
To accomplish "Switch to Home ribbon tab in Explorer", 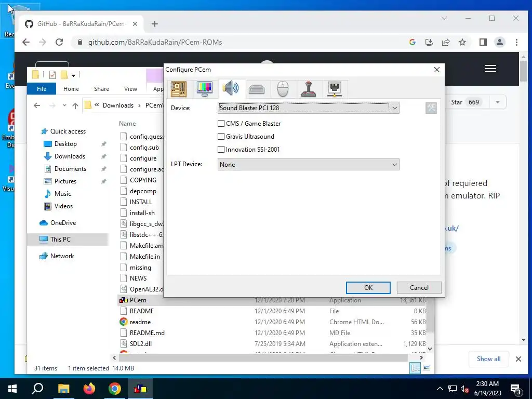I will coord(71,89).
